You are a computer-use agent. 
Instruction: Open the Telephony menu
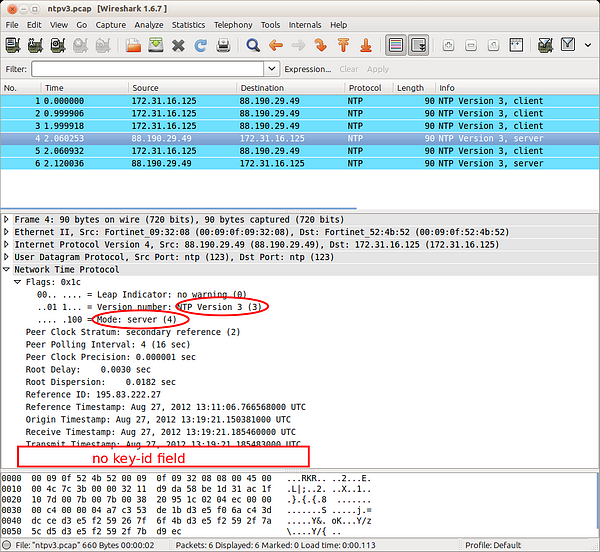233,25
